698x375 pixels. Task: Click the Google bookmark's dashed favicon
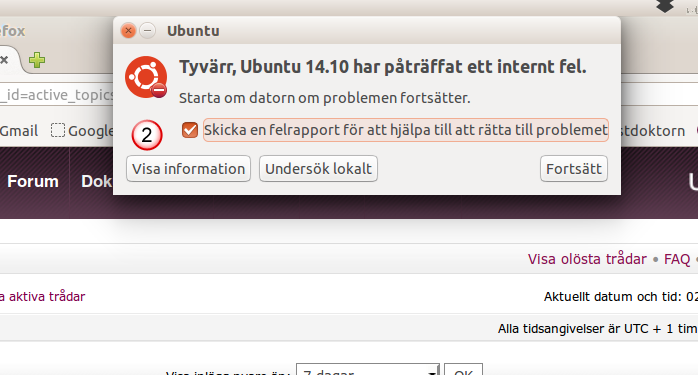[57, 130]
